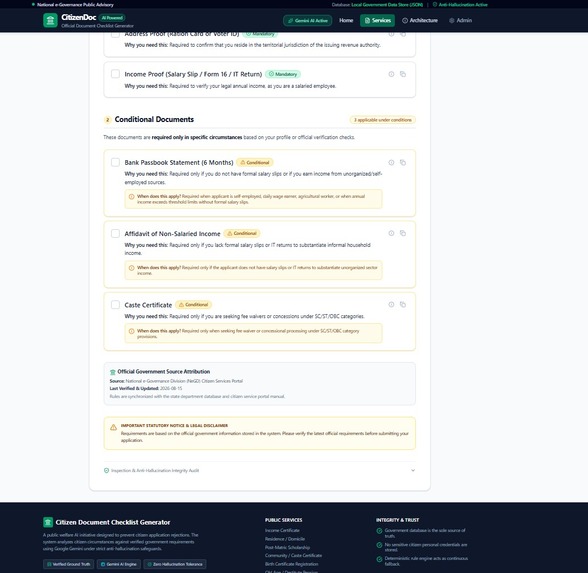Open info icon for Affidavit of Non-Salaried Income
588x573 pixels.
click(x=391, y=233)
